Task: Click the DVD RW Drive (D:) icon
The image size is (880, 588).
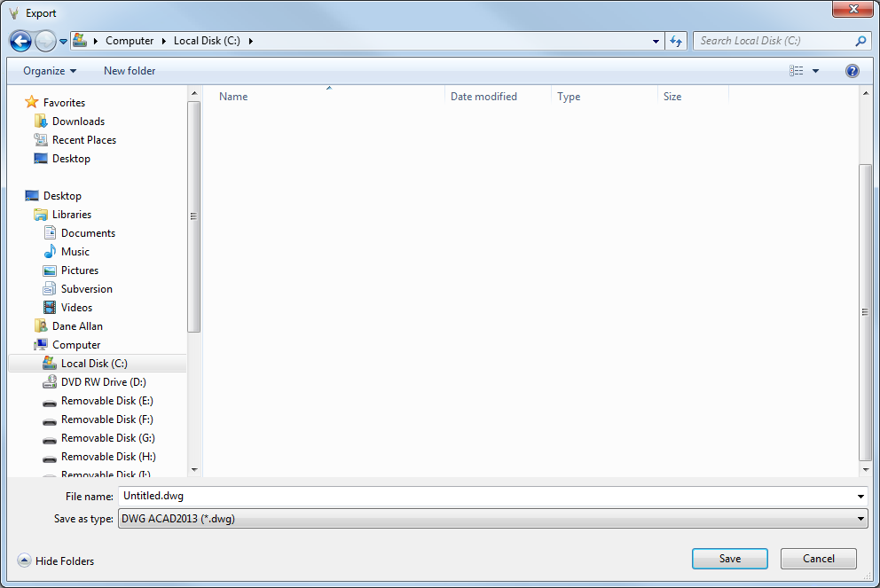Action: click(50, 381)
